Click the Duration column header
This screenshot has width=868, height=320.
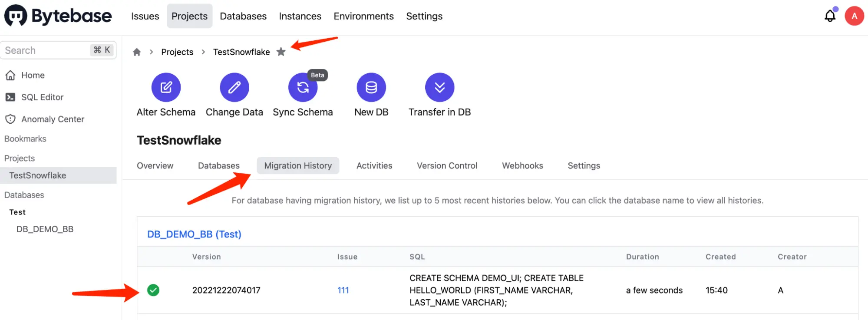coord(643,257)
